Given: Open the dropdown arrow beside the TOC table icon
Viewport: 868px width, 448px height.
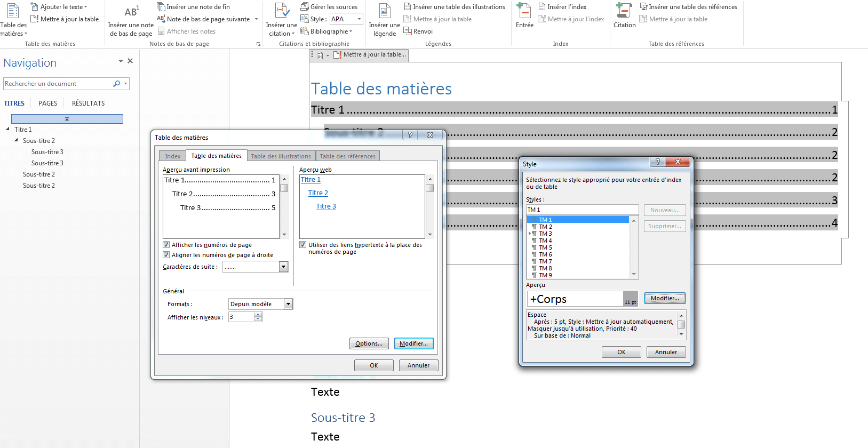Looking at the screenshot, I should coord(328,55).
